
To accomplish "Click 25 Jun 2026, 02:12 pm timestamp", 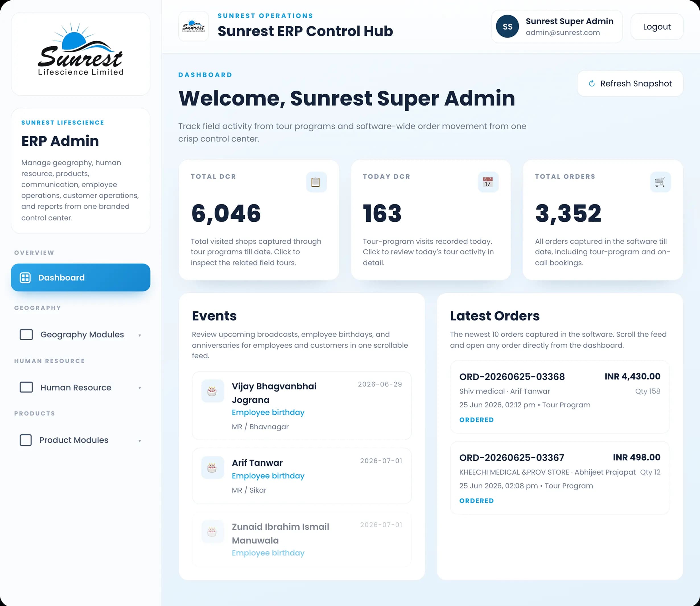I will (497, 405).
